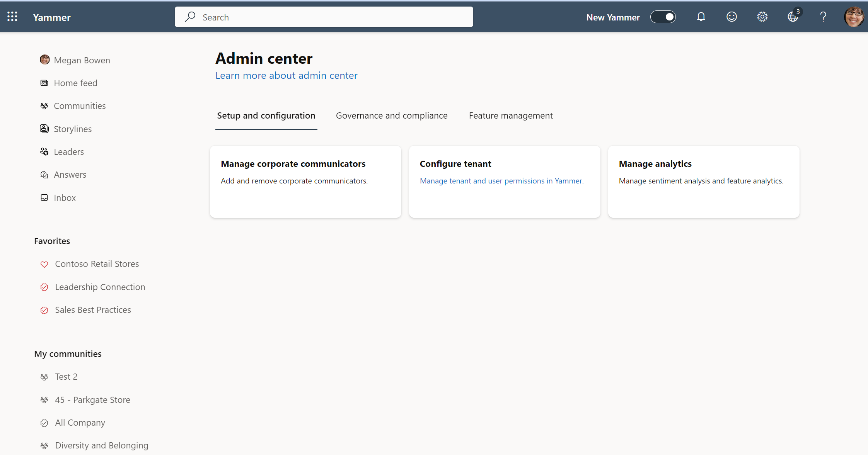
Task: Open the settings gear icon
Action: coord(761,16)
